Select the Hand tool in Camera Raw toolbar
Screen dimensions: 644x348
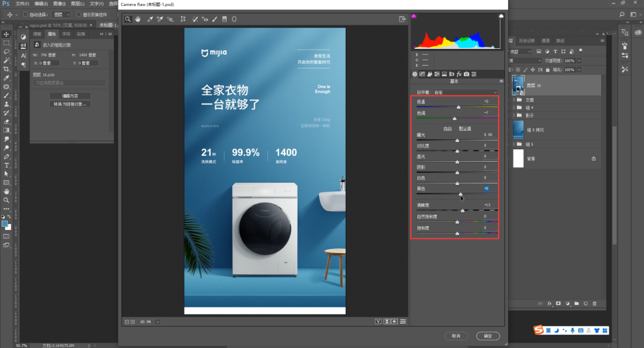pos(138,19)
